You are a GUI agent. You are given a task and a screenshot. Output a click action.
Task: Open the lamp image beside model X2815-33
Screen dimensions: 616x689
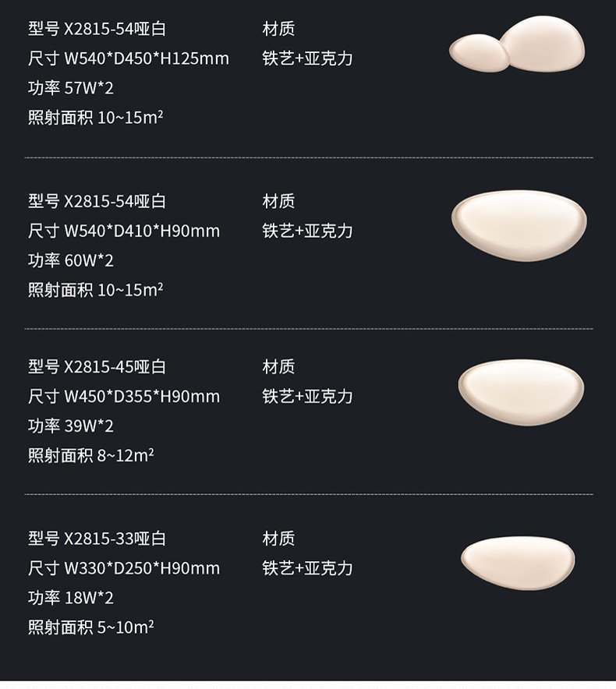[518, 562]
